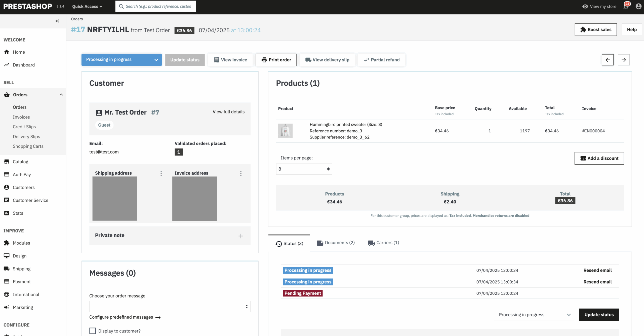Open the user profile avatar icon
The width and height of the screenshot is (644, 336).
638,7
